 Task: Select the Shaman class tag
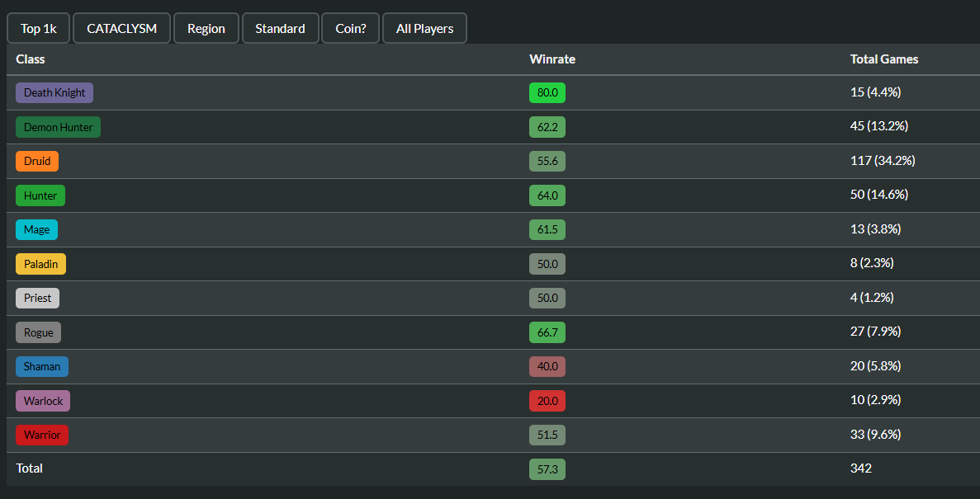[x=42, y=366]
